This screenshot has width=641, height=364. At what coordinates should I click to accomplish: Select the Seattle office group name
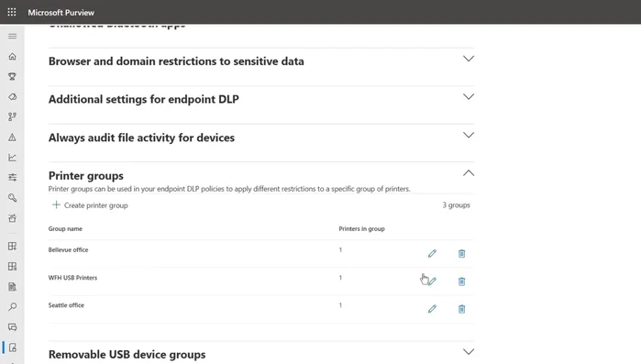66,305
